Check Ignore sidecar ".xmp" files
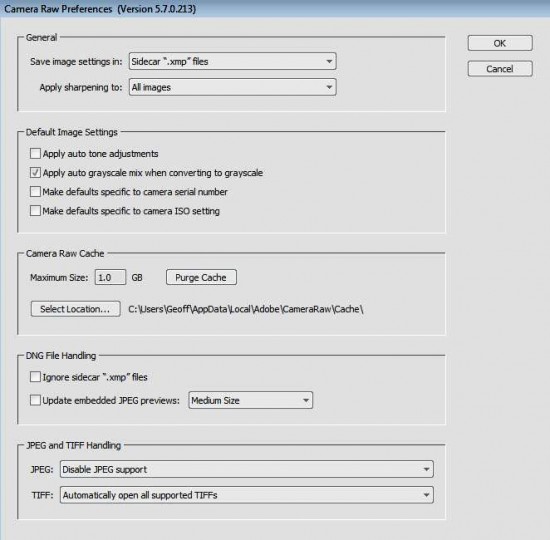 [x=35, y=377]
